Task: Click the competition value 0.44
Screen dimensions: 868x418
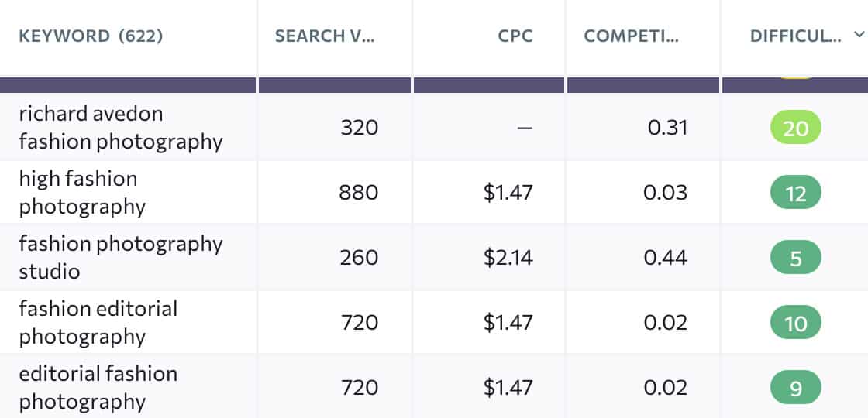Action: (665, 258)
